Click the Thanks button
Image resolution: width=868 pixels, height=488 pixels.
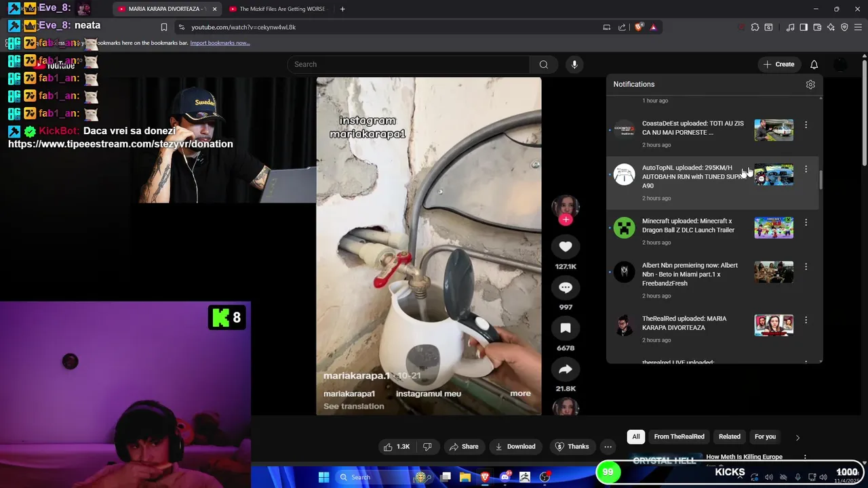tap(572, 447)
